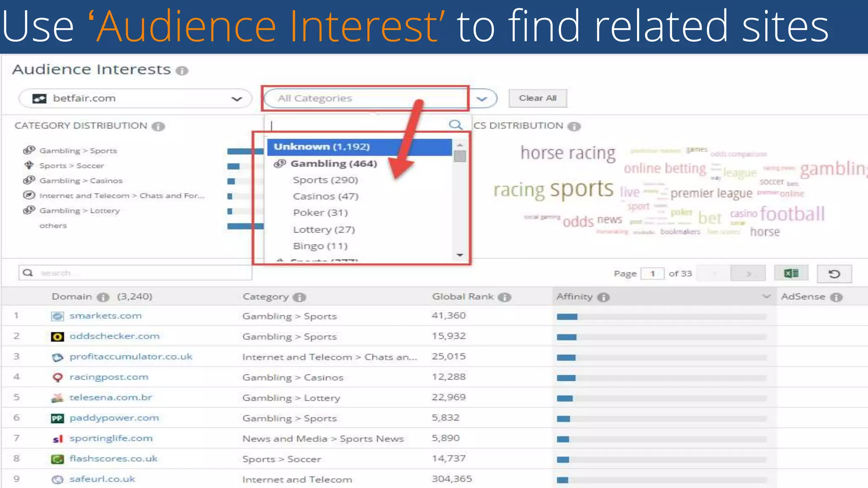Open the paddypower.com link
Viewport: 868px width, 488px height.
coord(114,418)
